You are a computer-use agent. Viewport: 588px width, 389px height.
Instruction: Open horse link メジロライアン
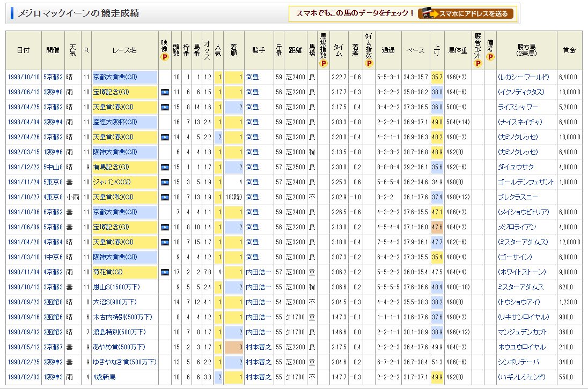point(517,227)
